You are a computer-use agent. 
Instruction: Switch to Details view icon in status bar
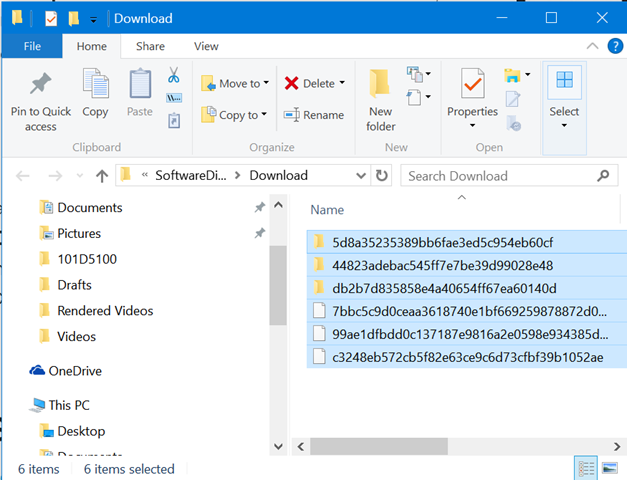pyautogui.click(x=586, y=468)
